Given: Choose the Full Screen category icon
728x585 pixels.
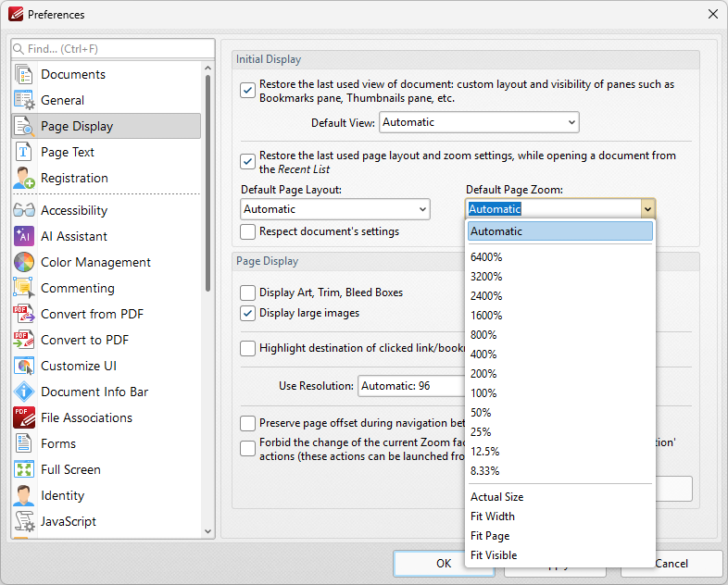Looking at the screenshot, I should click(24, 469).
